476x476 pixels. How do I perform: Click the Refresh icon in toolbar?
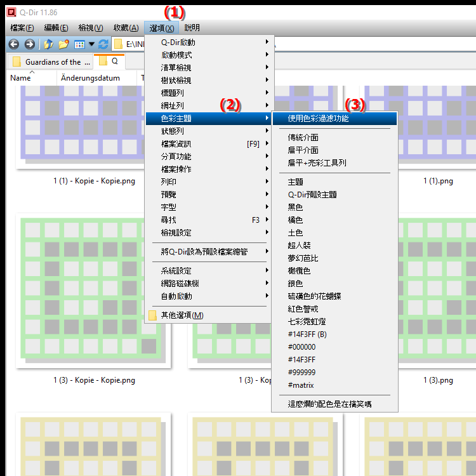point(103,44)
